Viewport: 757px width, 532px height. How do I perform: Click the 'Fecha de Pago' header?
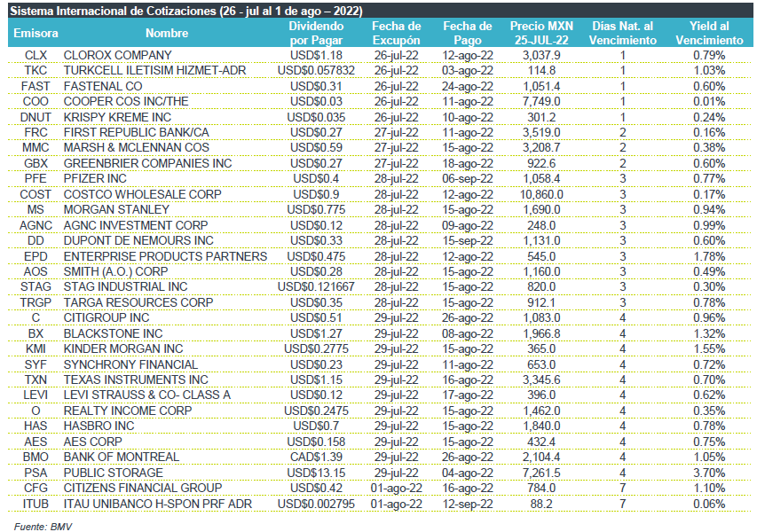point(468,34)
